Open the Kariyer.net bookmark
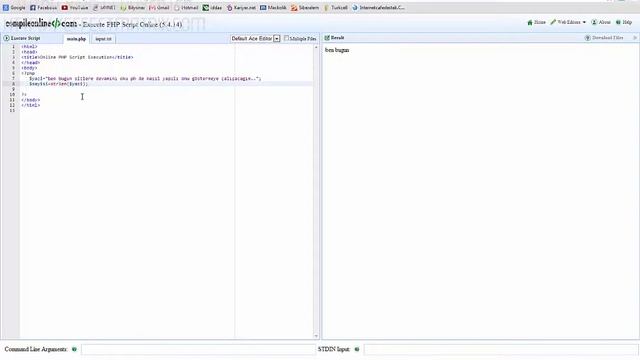640x360 pixels. tap(241, 7)
